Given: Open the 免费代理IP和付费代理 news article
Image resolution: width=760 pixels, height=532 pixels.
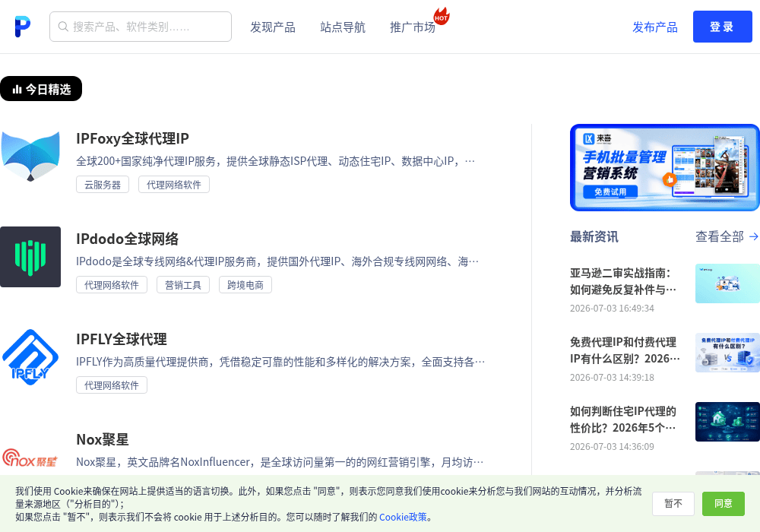Looking at the screenshot, I should 625,350.
